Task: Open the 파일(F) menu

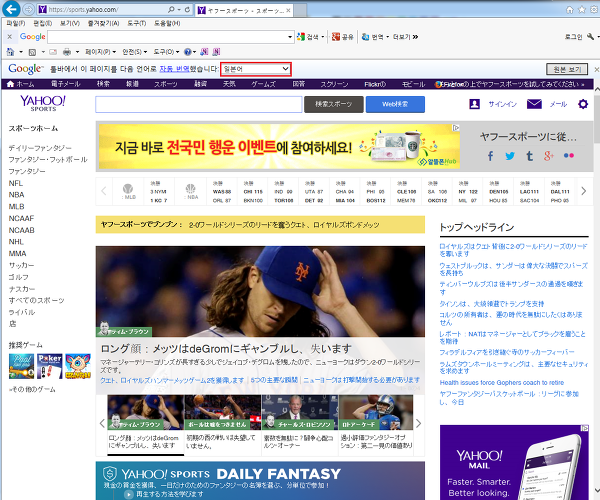Action: point(16,23)
